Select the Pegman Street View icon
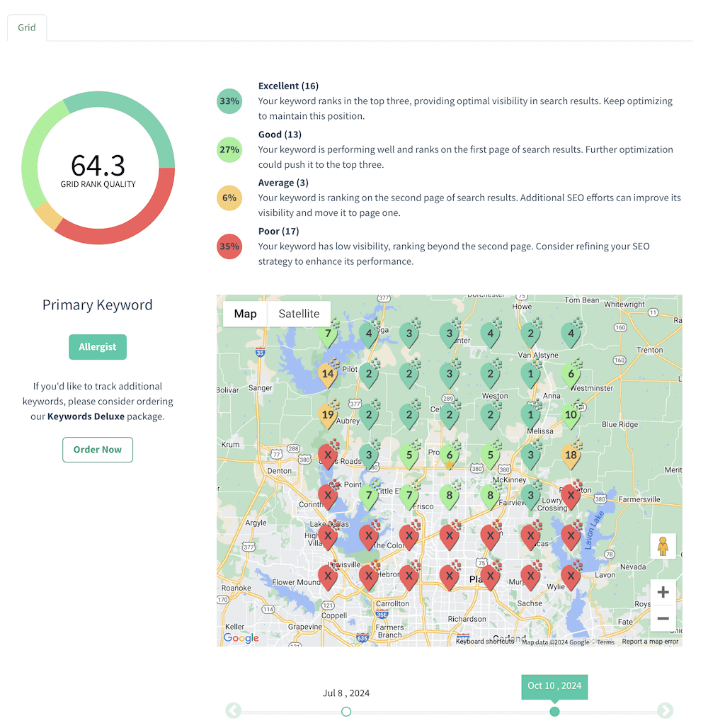Screen dimensions: 708x728 coord(663,546)
